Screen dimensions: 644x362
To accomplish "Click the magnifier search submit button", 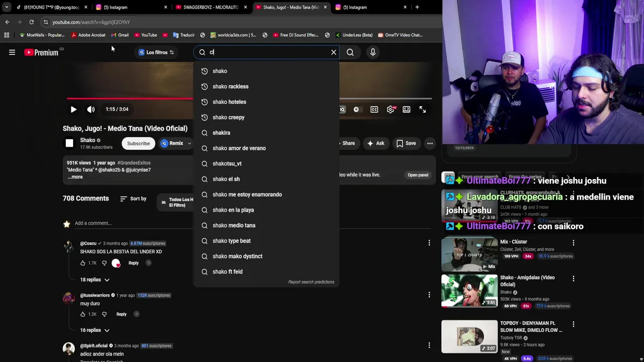I will coord(350,52).
